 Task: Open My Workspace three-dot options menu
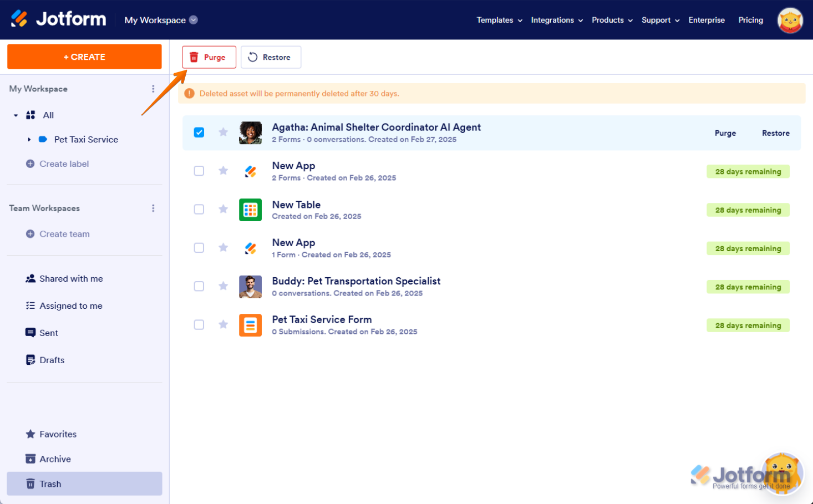tap(153, 89)
